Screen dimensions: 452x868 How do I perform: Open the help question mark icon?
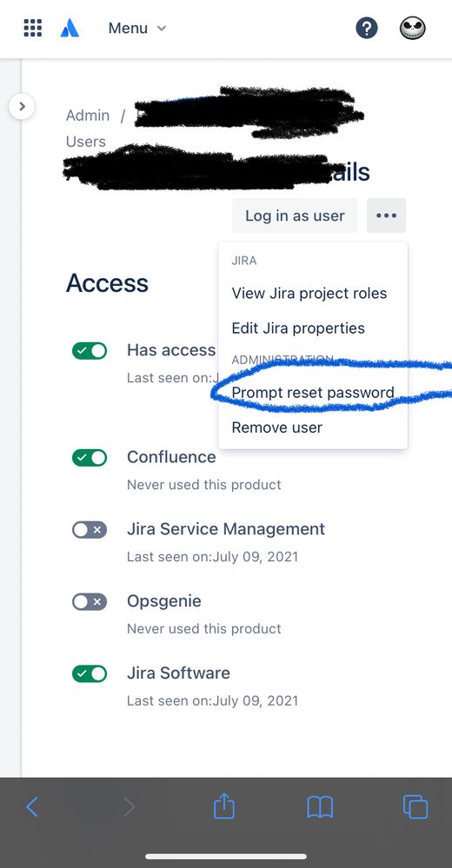pyautogui.click(x=367, y=28)
